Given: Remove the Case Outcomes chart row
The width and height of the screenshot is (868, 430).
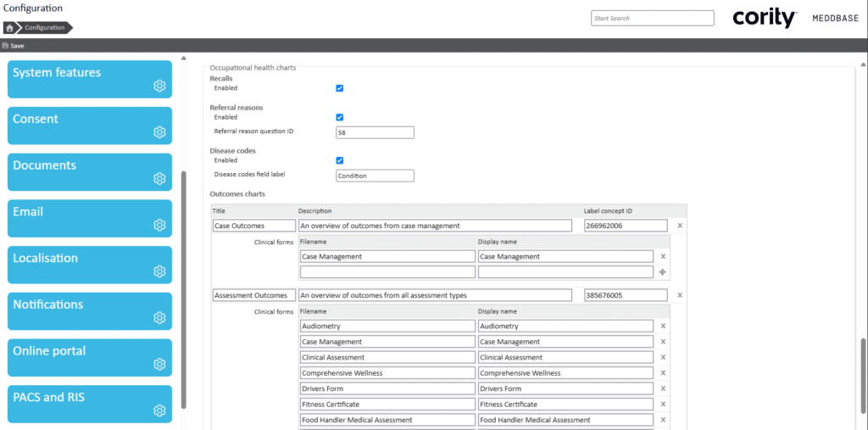Looking at the screenshot, I should click(680, 226).
